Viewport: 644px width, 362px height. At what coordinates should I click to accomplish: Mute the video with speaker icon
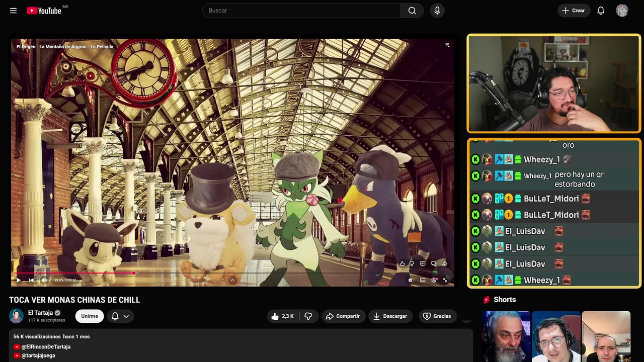44,280
